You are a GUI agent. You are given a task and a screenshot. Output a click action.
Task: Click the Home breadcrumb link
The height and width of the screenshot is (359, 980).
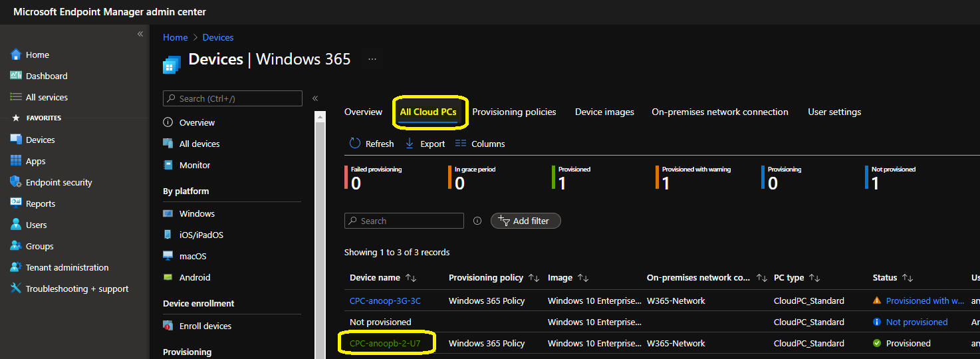176,37
